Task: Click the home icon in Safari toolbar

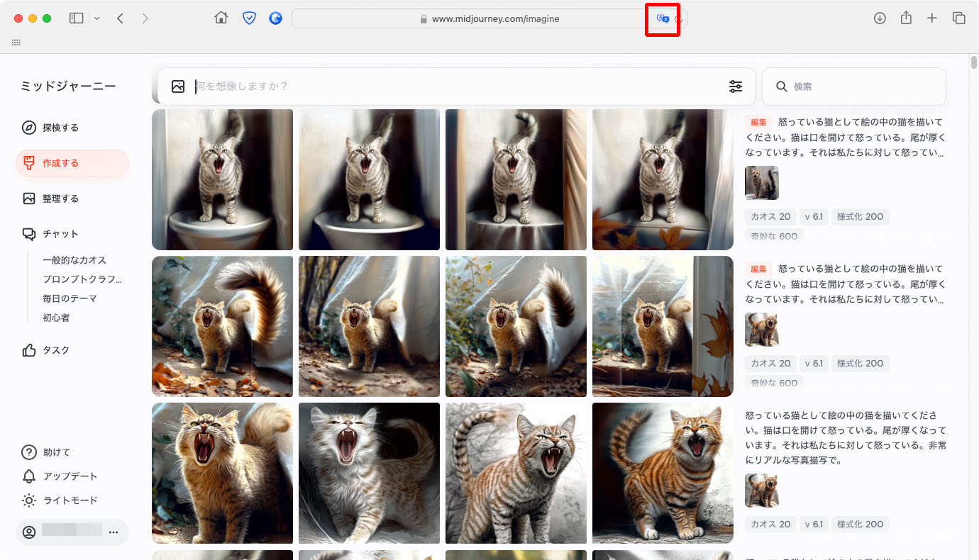Action: [x=221, y=18]
